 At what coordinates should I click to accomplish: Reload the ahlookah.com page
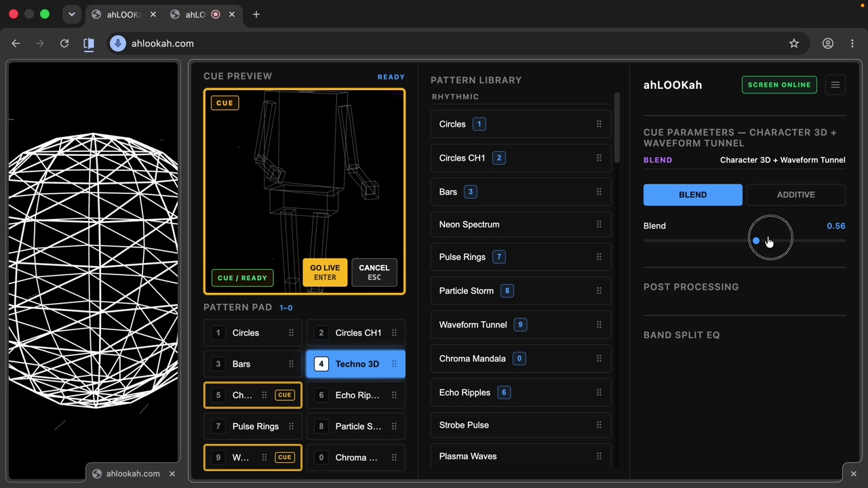64,43
